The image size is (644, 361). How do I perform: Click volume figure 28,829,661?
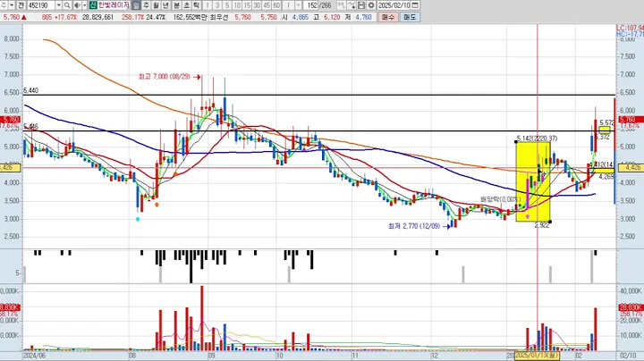[97, 17]
